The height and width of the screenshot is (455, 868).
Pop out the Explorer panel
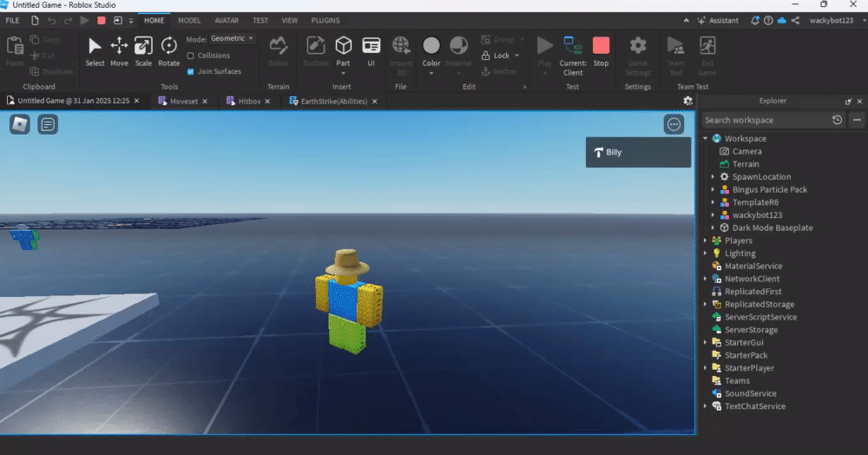click(x=848, y=102)
